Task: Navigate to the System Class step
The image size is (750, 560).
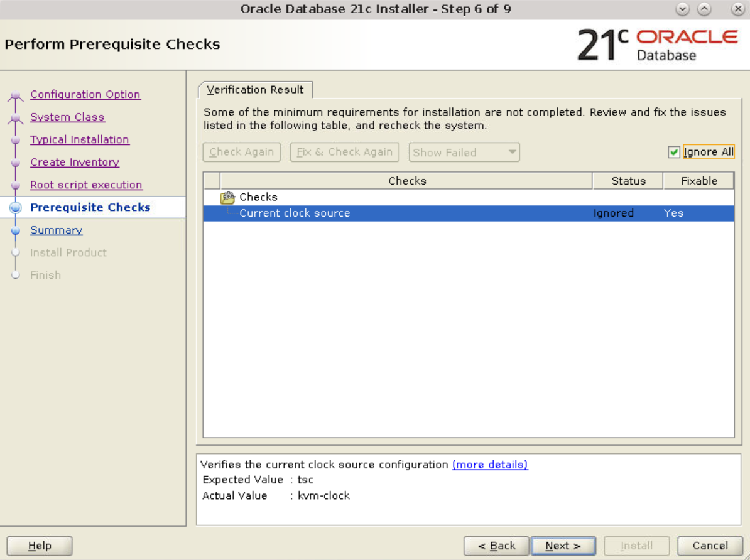Action: point(67,117)
